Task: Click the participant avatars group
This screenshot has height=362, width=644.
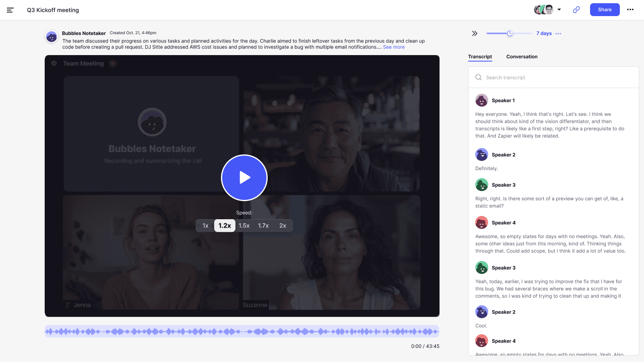Action: (x=544, y=10)
